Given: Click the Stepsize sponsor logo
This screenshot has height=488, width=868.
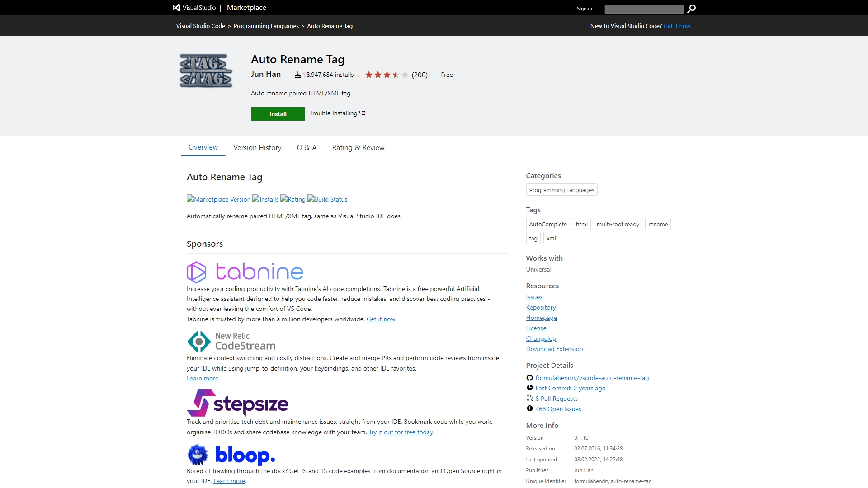Looking at the screenshot, I should [238, 403].
